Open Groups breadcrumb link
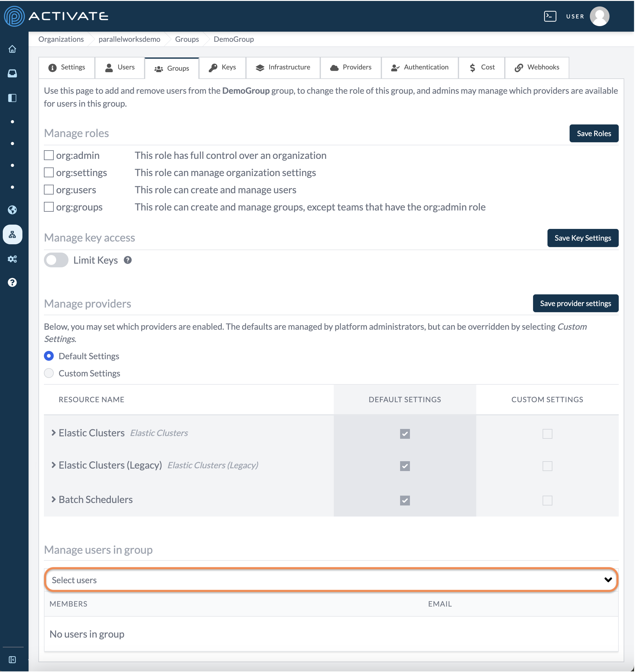Screen dimensions: 635x672 pyautogui.click(x=187, y=39)
